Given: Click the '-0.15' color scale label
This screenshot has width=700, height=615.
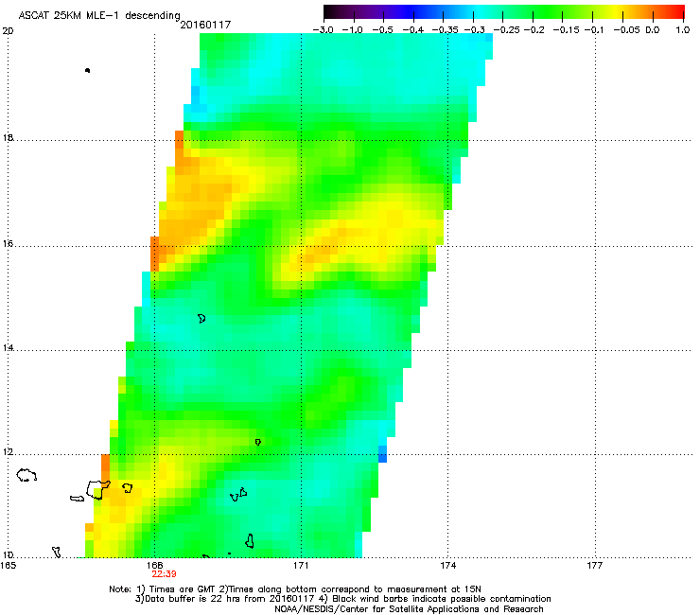Looking at the screenshot, I should (x=566, y=30).
